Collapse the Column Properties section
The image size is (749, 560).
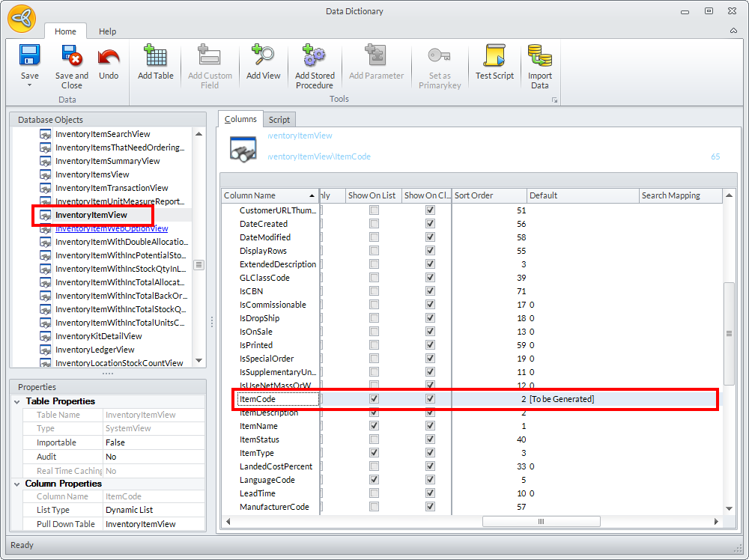(18, 484)
